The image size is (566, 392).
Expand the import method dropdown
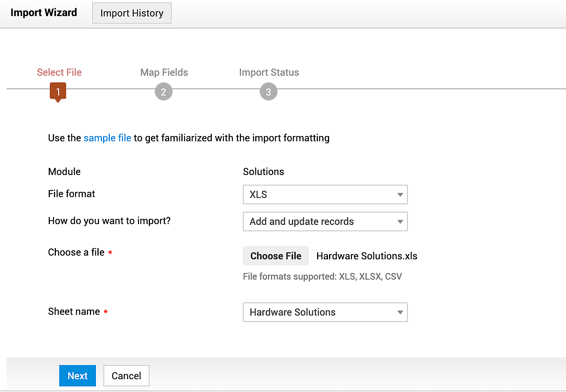[x=325, y=221]
